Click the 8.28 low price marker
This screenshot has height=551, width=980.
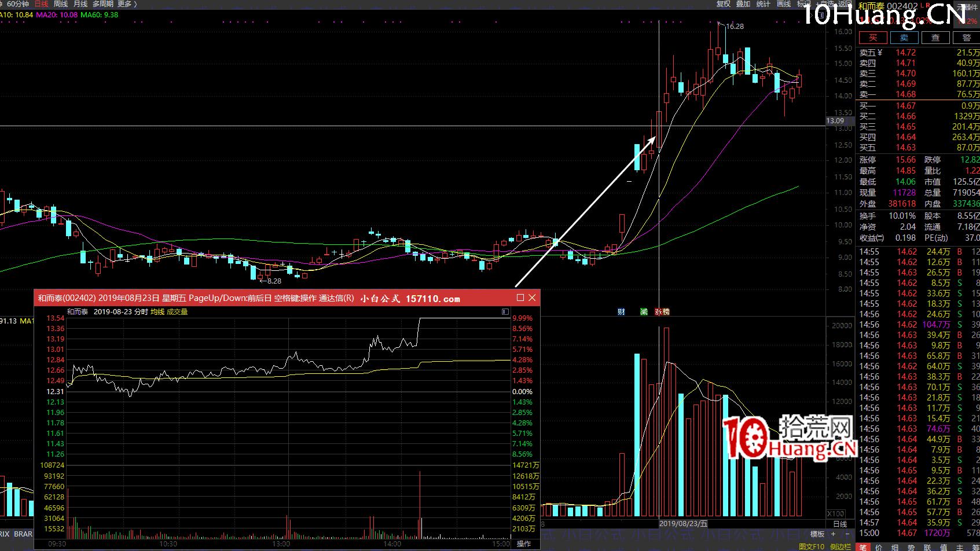pyautogui.click(x=274, y=281)
